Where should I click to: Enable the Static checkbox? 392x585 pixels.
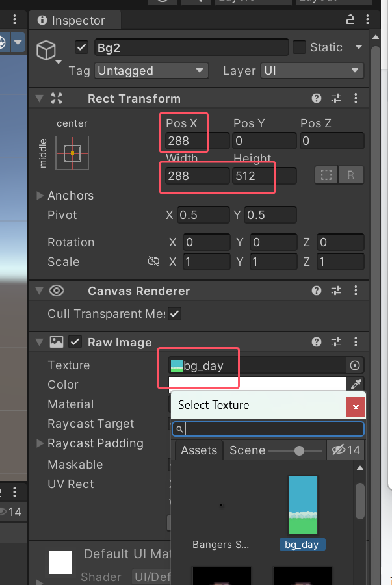point(300,47)
